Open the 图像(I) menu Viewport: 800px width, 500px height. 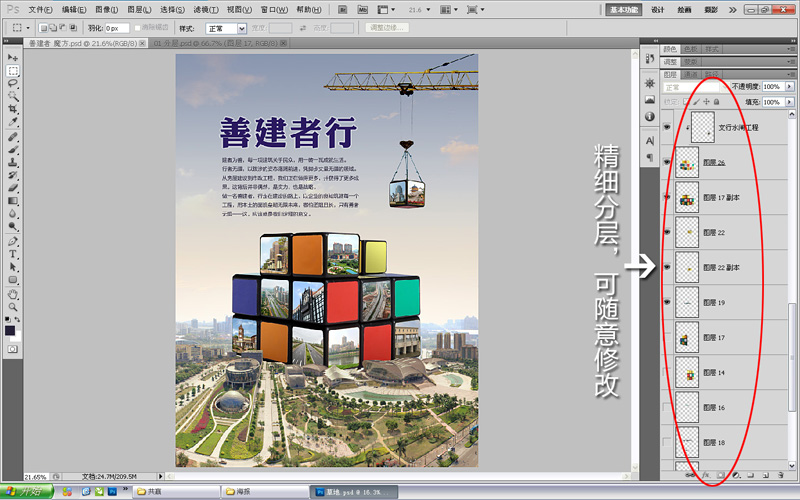(107, 10)
